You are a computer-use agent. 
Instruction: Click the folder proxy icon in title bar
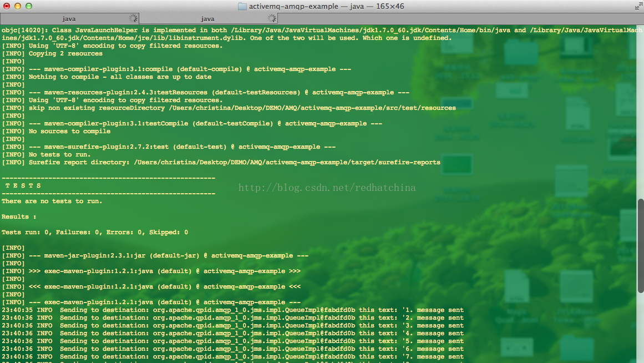pyautogui.click(x=242, y=6)
